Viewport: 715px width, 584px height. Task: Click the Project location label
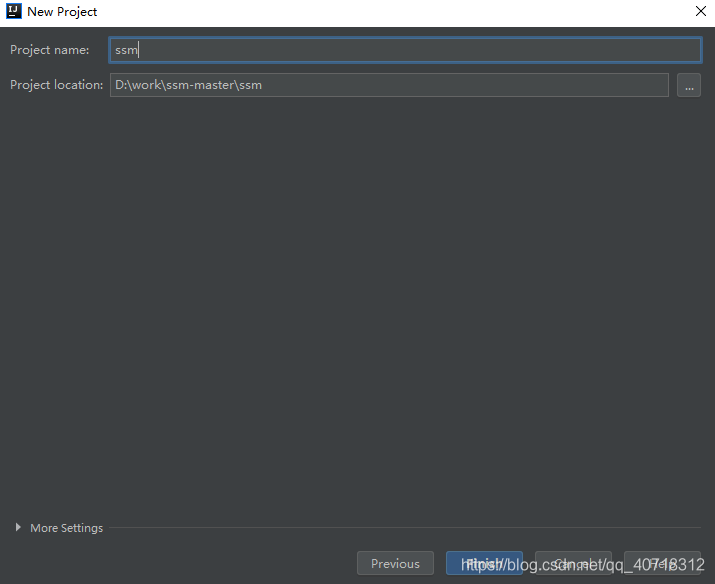(x=57, y=85)
